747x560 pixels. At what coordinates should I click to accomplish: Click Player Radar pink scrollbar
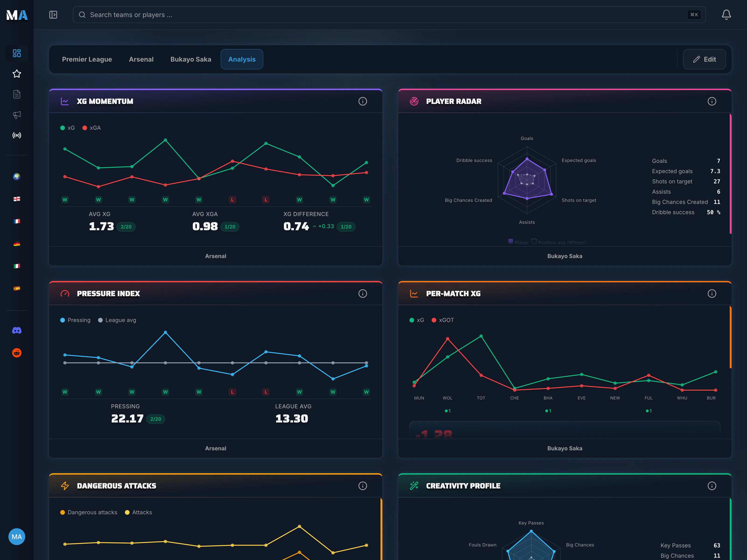tap(730, 174)
